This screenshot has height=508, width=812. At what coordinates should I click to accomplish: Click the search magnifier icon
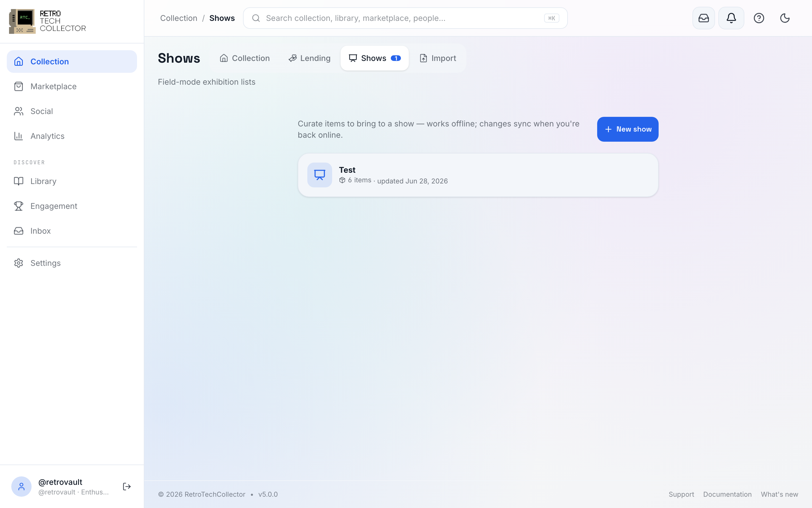tap(256, 18)
